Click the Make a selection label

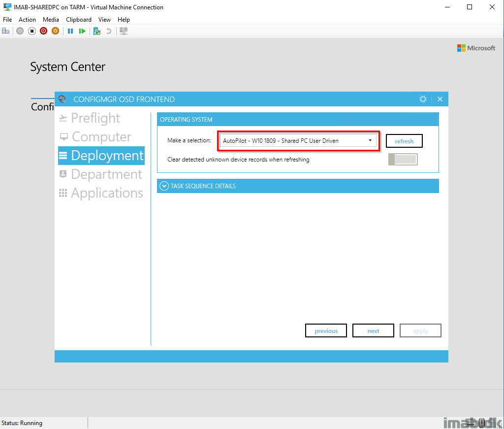(x=189, y=140)
